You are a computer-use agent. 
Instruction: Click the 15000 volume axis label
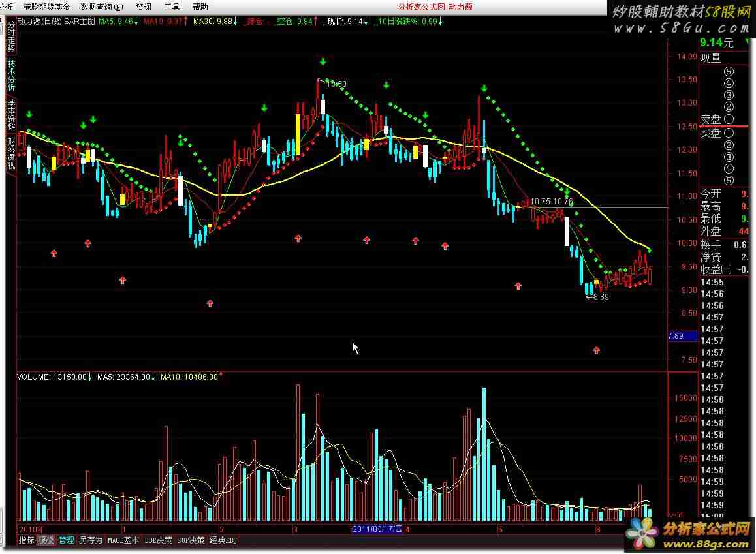point(685,398)
